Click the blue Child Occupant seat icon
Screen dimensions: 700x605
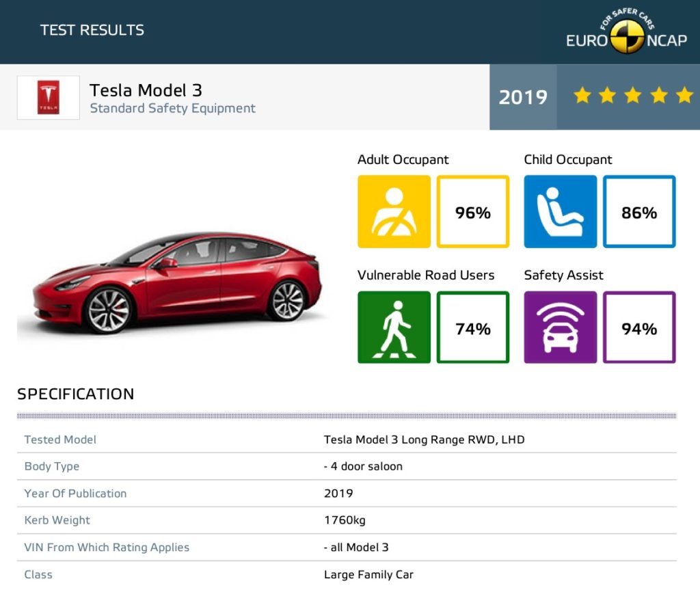tap(561, 211)
